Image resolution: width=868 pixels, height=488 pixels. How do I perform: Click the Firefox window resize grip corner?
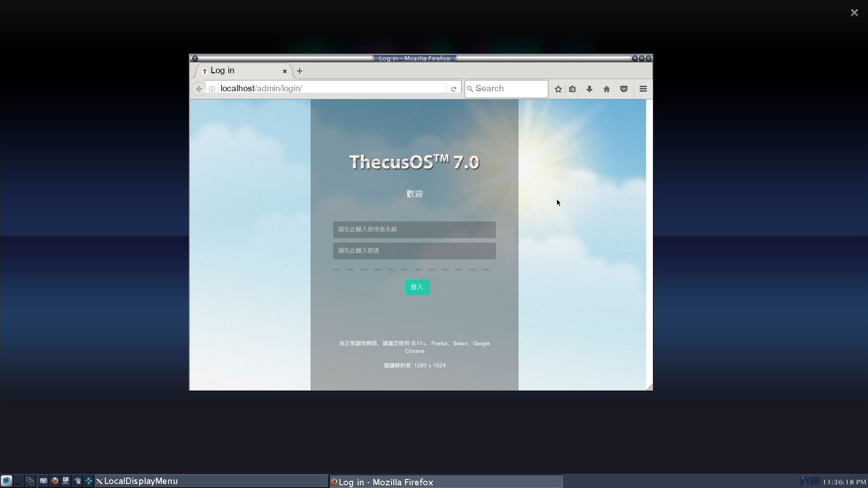click(649, 387)
